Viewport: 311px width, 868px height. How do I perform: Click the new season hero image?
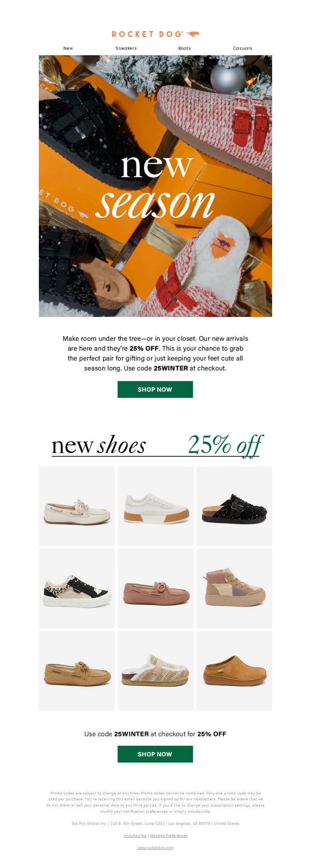155,186
